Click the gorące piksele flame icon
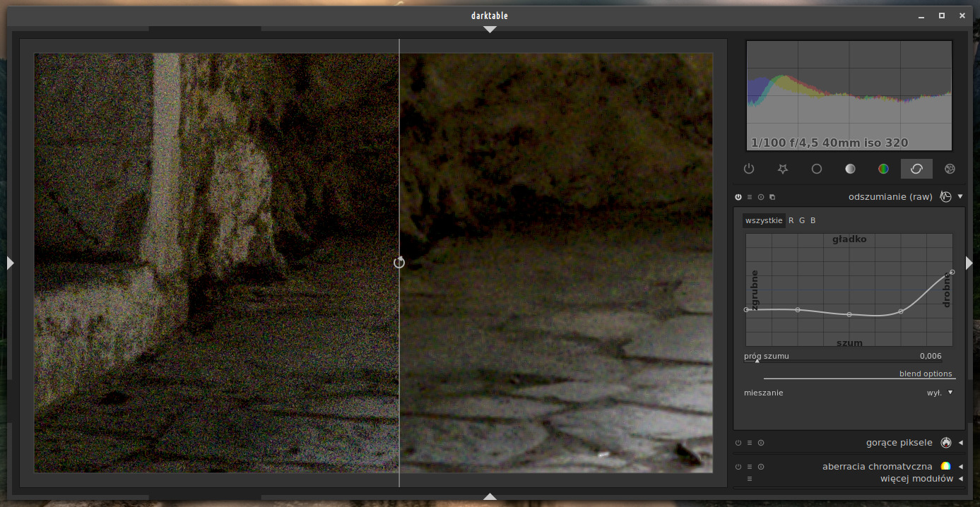The width and height of the screenshot is (980, 507). click(x=946, y=443)
